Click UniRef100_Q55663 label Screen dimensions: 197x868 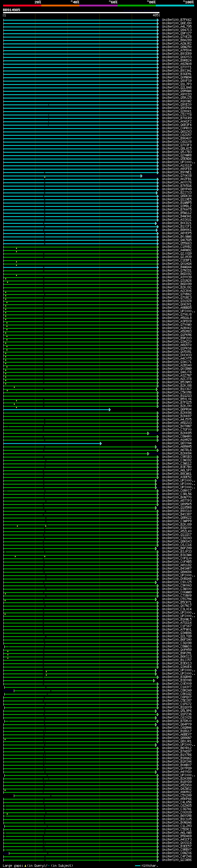click(x=177, y=243)
